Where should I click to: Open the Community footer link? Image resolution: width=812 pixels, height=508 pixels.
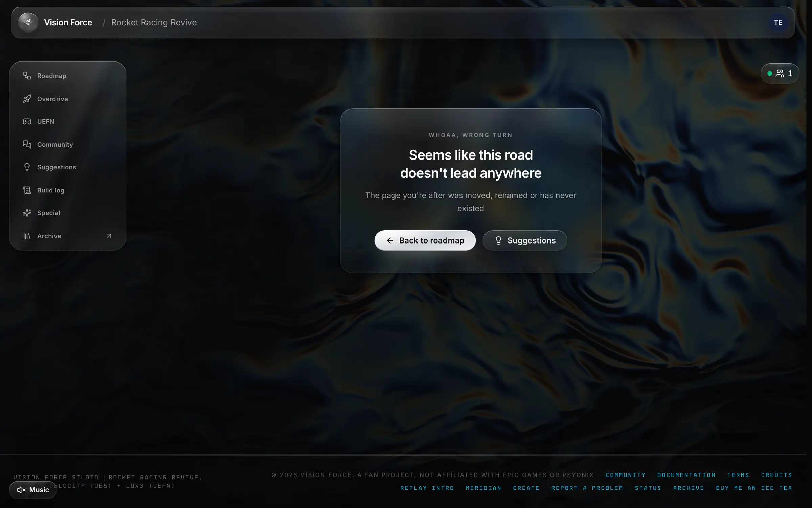pos(626,475)
